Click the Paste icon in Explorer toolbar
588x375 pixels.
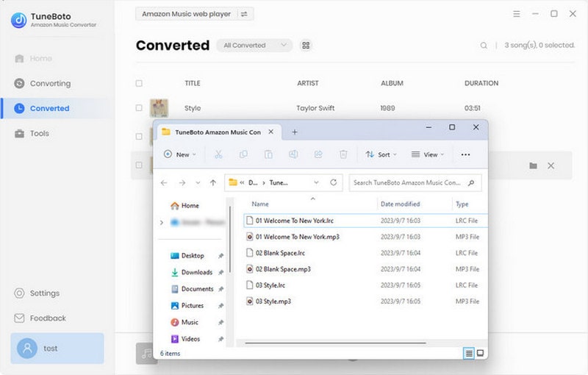[268, 154]
